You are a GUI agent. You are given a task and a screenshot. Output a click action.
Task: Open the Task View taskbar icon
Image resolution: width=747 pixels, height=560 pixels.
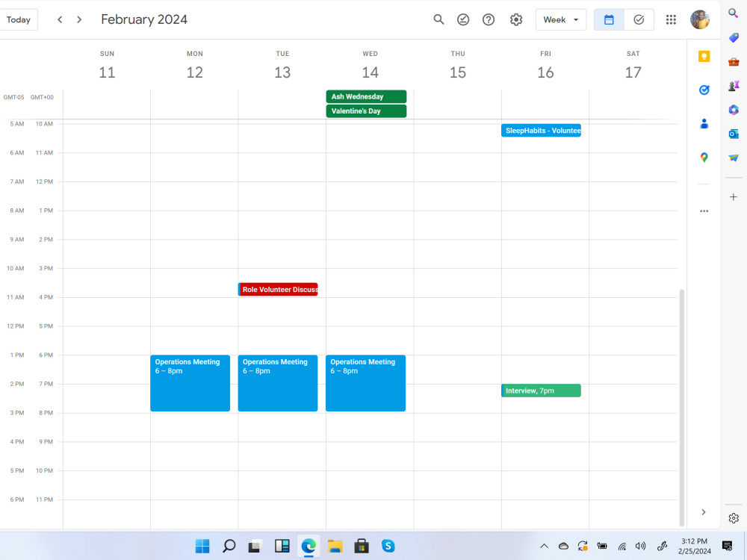pos(255,546)
